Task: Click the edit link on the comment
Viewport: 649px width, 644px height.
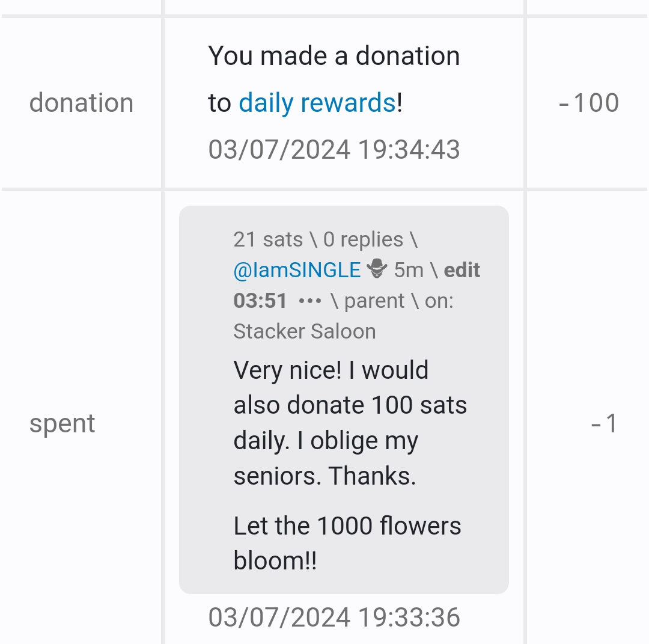Action: tap(462, 270)
